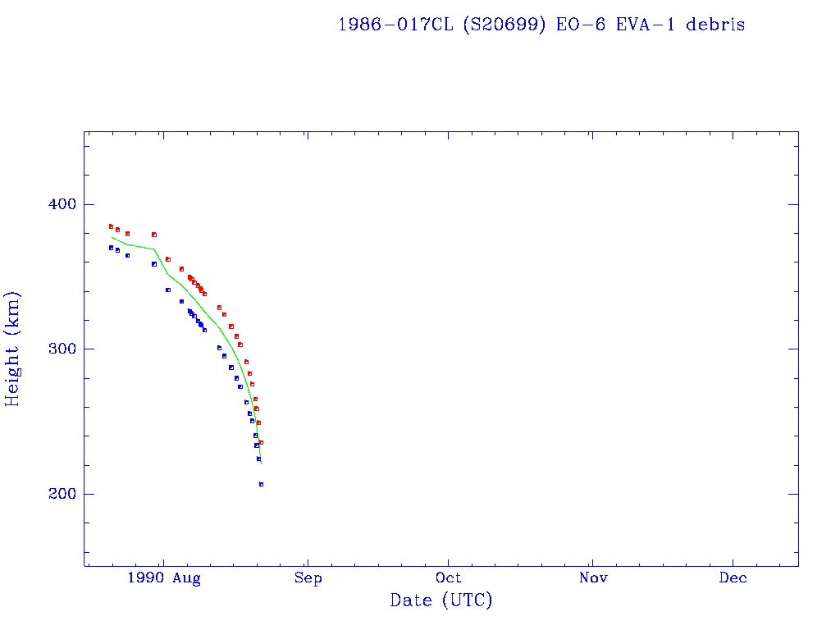Click the "Oct" date axis label
This screenshot has width=840, height=630.
(x=449, y=578)
